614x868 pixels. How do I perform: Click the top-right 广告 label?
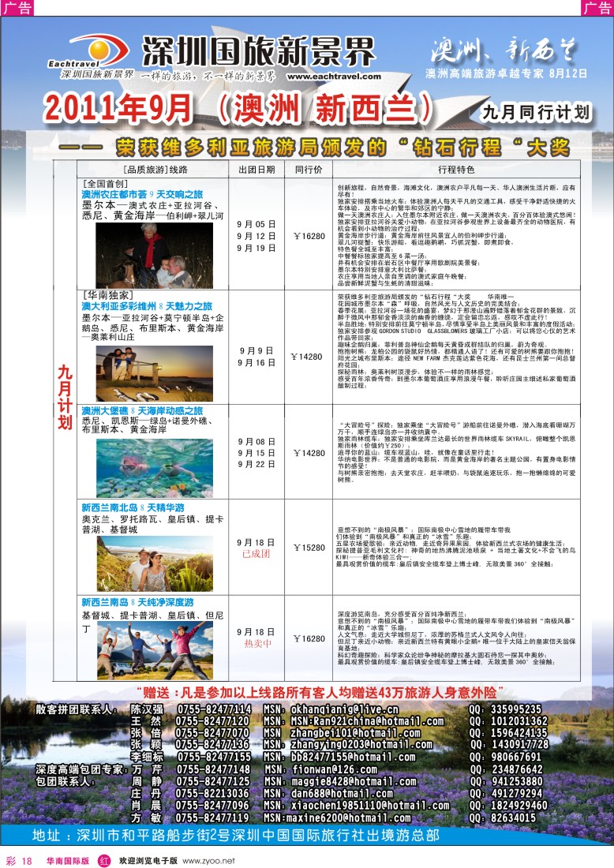597,8
